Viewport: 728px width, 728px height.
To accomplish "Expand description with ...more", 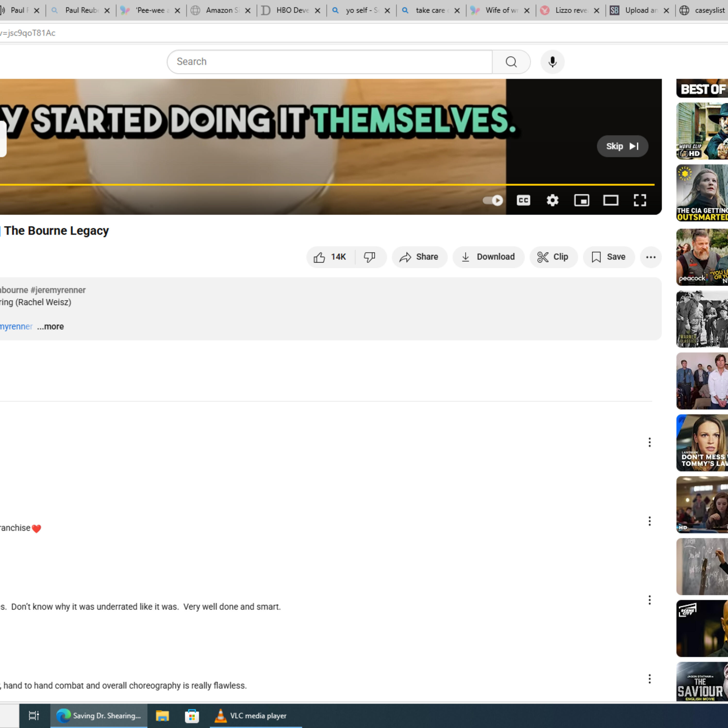I will [50, 327].
